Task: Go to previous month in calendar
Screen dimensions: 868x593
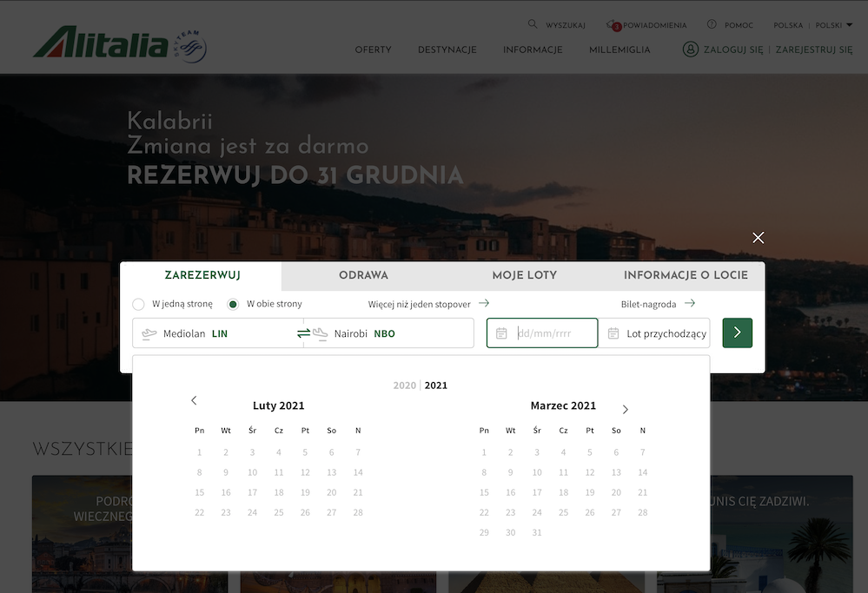Action: point(194,400)
